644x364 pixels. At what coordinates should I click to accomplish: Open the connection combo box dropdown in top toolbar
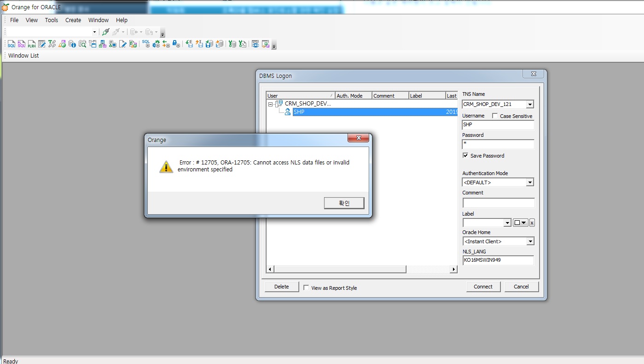(x=94, y=32)
